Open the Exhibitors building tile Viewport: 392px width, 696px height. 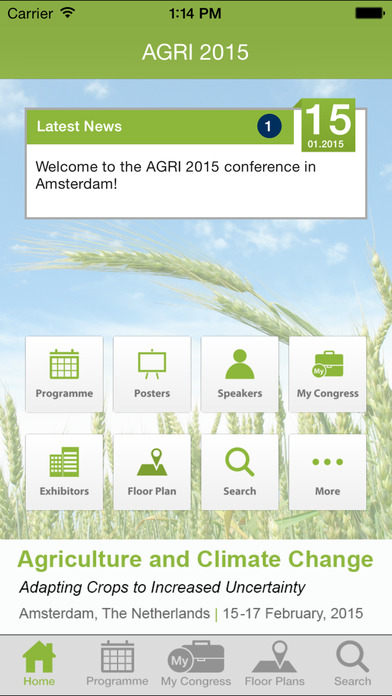click(x=64, y=472)
